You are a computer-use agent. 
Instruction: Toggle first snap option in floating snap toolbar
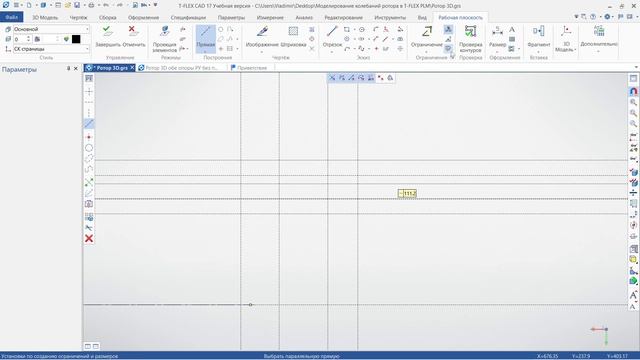(x=332, y=78)
